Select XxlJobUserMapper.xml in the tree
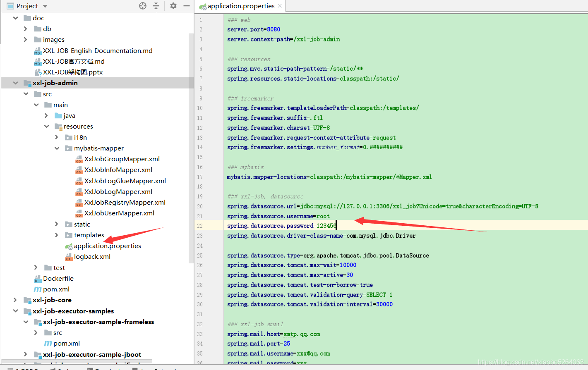This screenshot has width=588, height=370. (119, 213)
